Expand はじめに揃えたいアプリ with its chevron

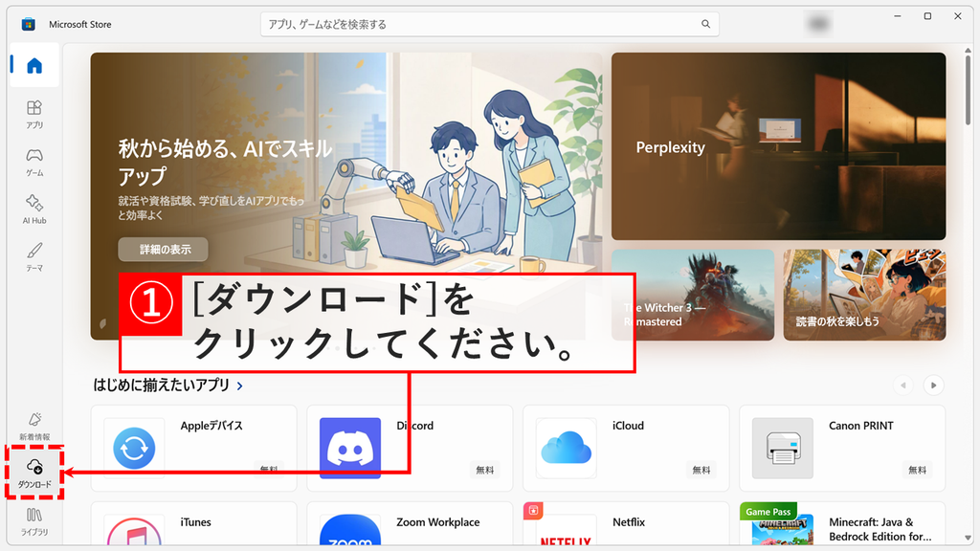240,386
